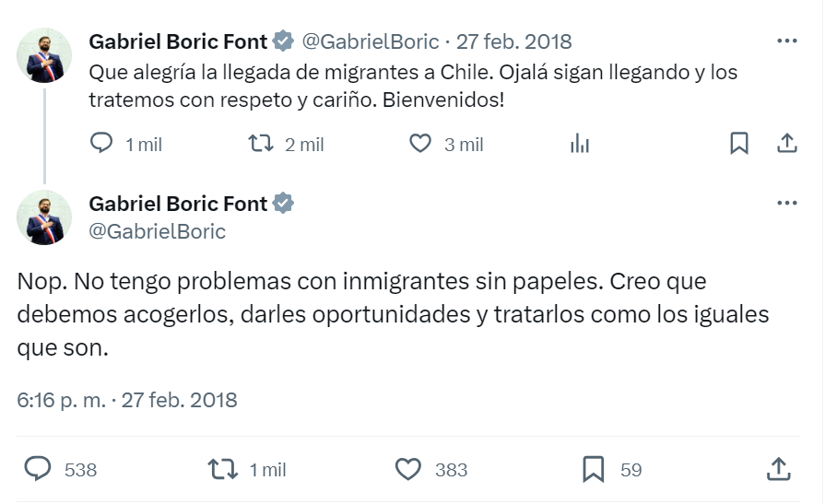The width and height of the screenshot is (825, 504).
Task: Reply to the first tweet about migrantes
Action: [101, 144]
